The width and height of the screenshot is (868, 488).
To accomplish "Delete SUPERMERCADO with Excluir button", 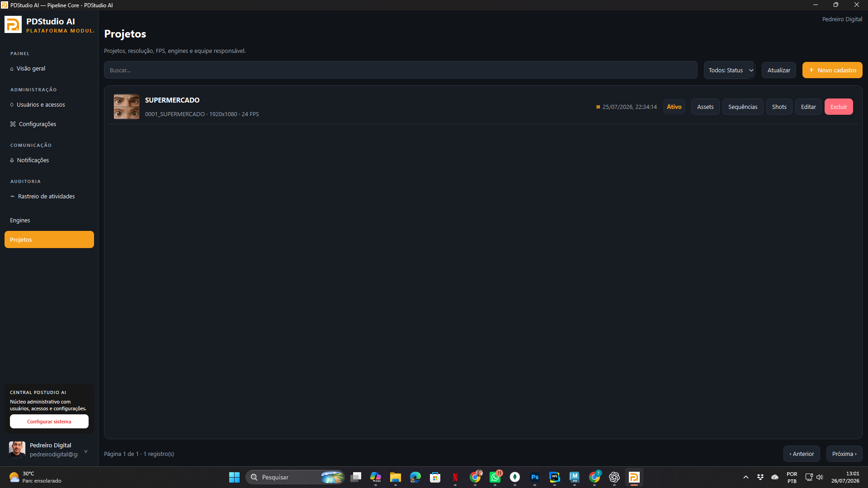I will click(x=839, y=107).
